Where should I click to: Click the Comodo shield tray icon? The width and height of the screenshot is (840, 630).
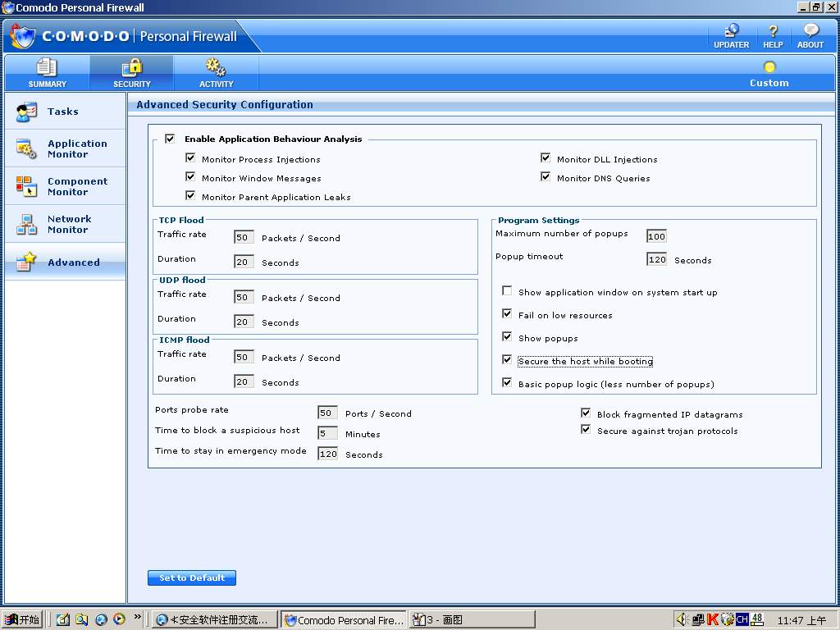727,620
